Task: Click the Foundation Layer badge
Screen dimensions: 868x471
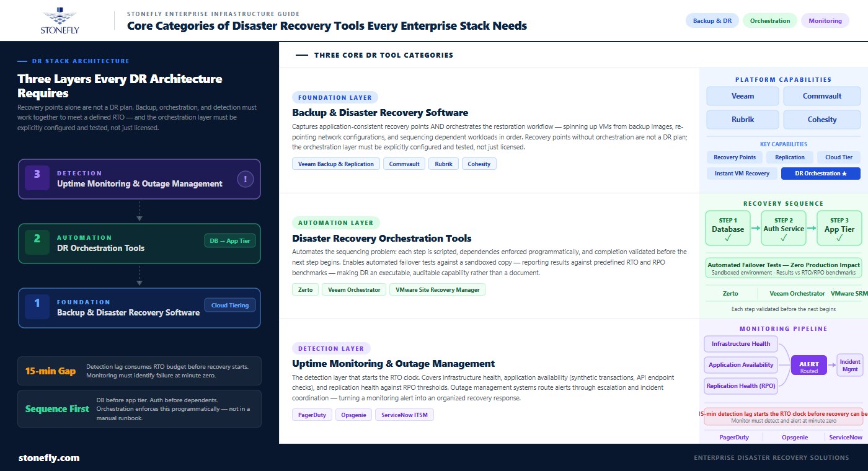Action: point(335,97)
